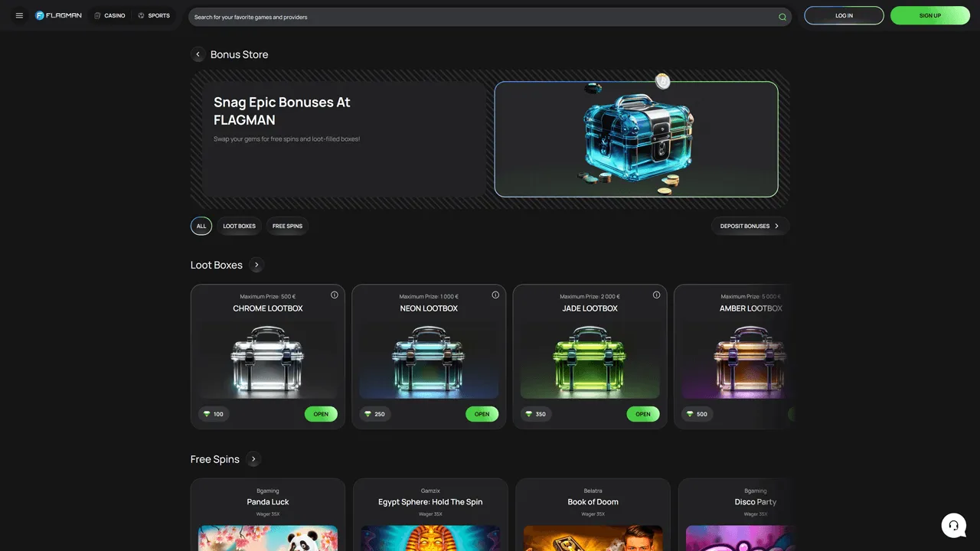Open Panda Luck free spins card

pyautogui.click(x=268, y=514)
